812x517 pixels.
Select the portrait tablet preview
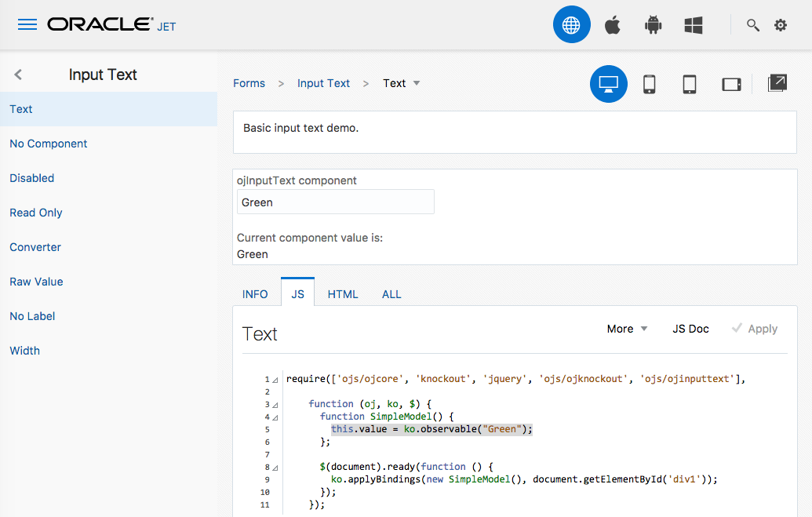[x=690, y=84]
